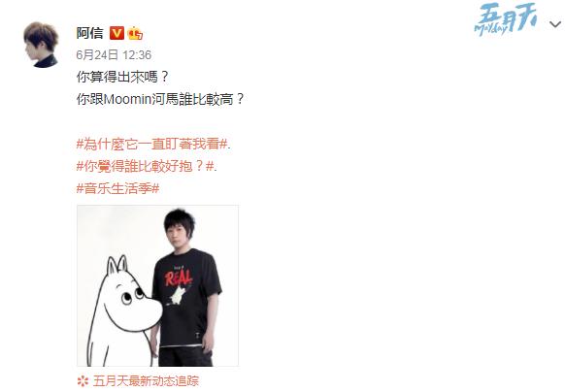Open the 五月天最新动态追踪 link
Viewport: 565px width, 392px height.
click(146, 381)
